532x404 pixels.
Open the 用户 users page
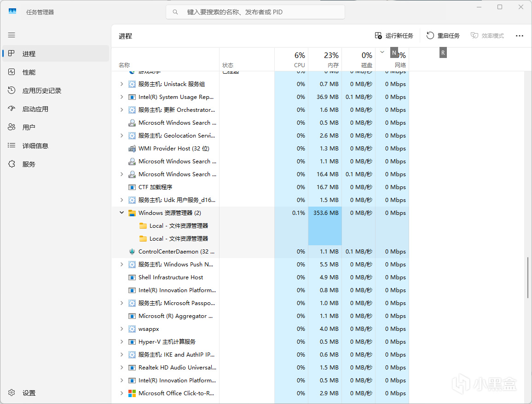click(29, 127)
